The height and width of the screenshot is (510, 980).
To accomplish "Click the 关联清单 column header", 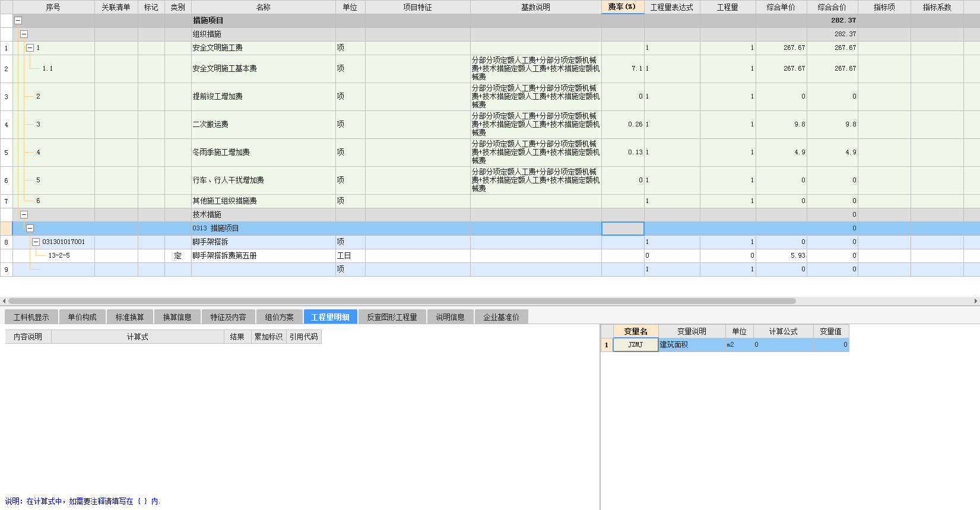I will tap(116, 7).
